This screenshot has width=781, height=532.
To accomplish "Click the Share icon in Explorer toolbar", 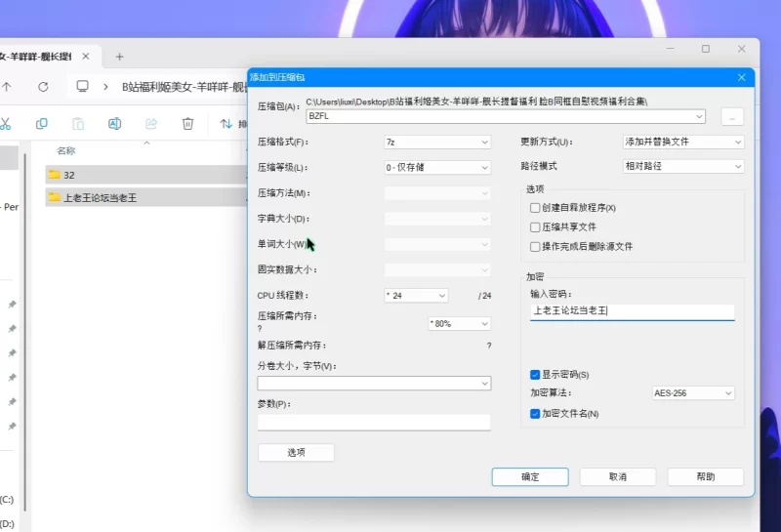I will click(x=151, y=124).
